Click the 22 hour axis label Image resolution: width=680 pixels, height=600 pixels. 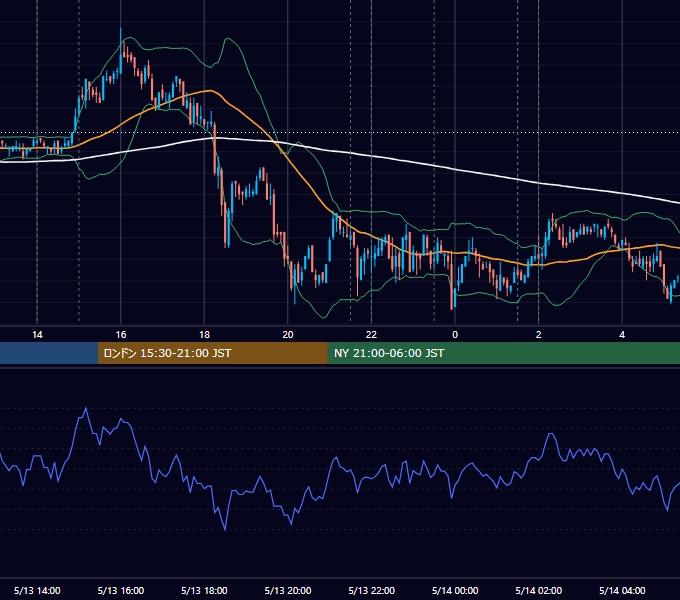tap(371, 335)
